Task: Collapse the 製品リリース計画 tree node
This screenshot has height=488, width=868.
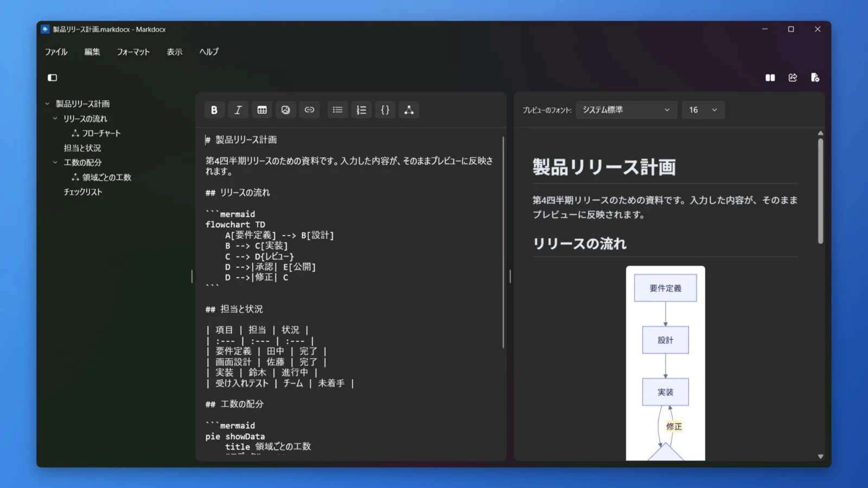Action: click(47, 104)
